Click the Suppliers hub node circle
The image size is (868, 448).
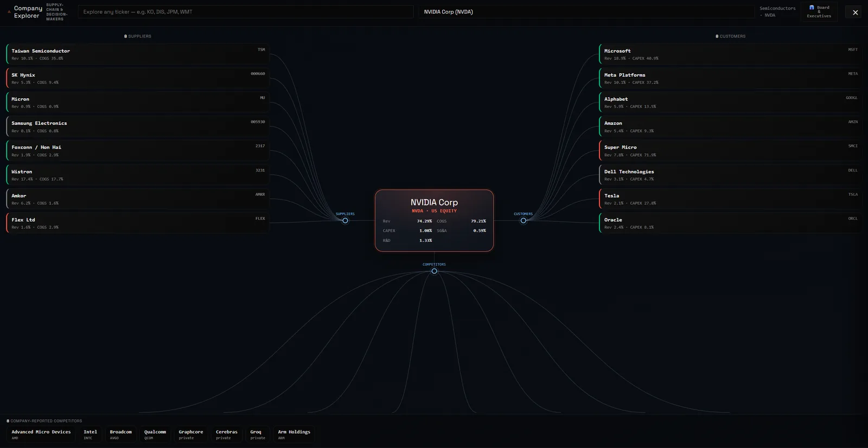345,221
